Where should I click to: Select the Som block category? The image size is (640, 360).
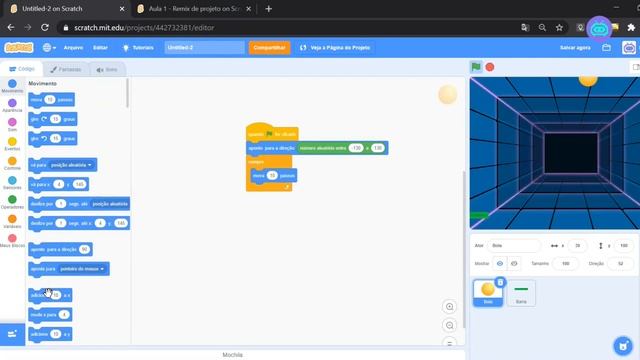pos(12,124)
